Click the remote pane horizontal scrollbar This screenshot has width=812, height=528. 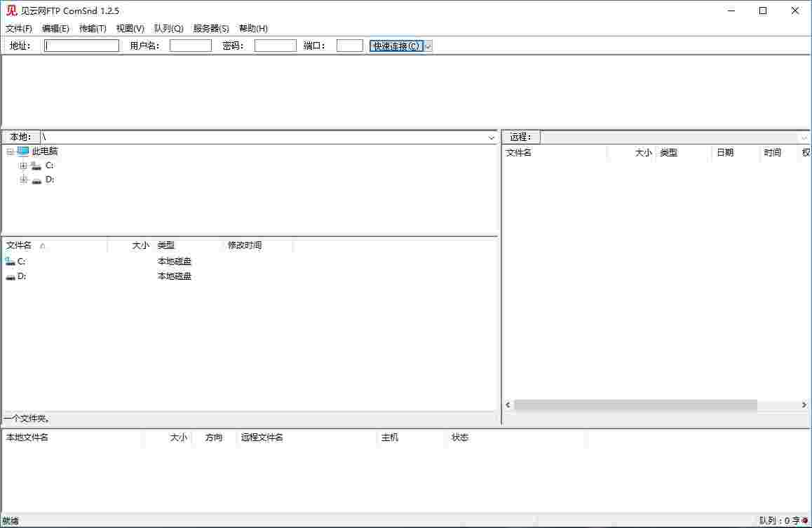(635, 405)
